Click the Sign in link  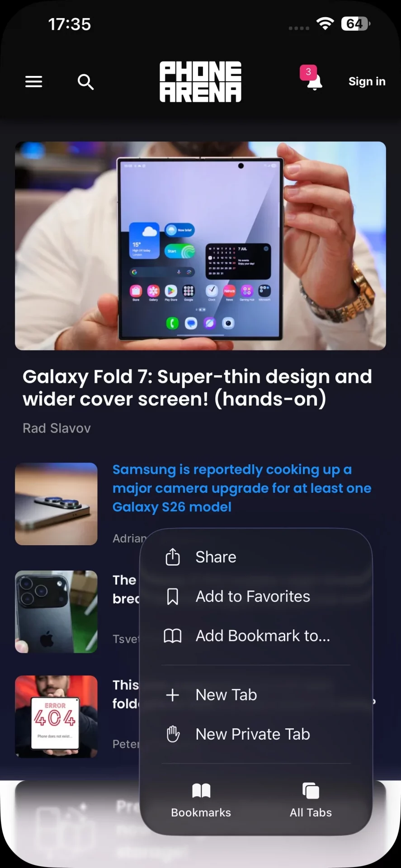(367, 81)
